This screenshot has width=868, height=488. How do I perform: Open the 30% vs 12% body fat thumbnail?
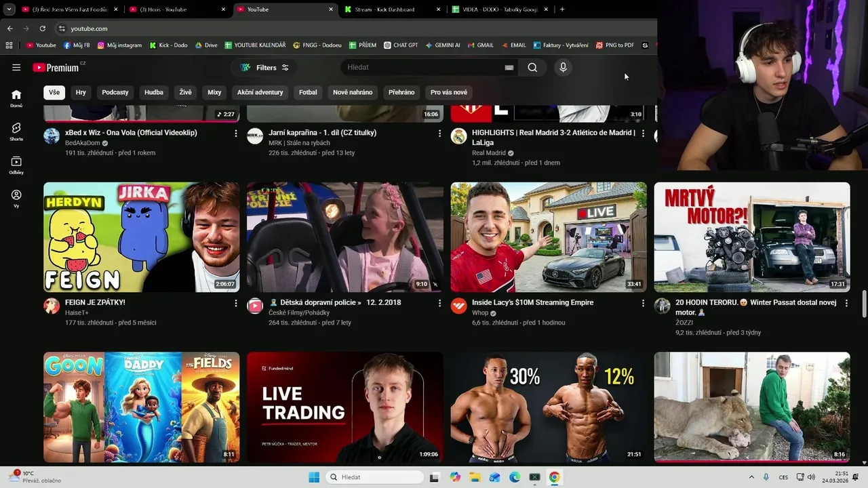click(549, 407)
